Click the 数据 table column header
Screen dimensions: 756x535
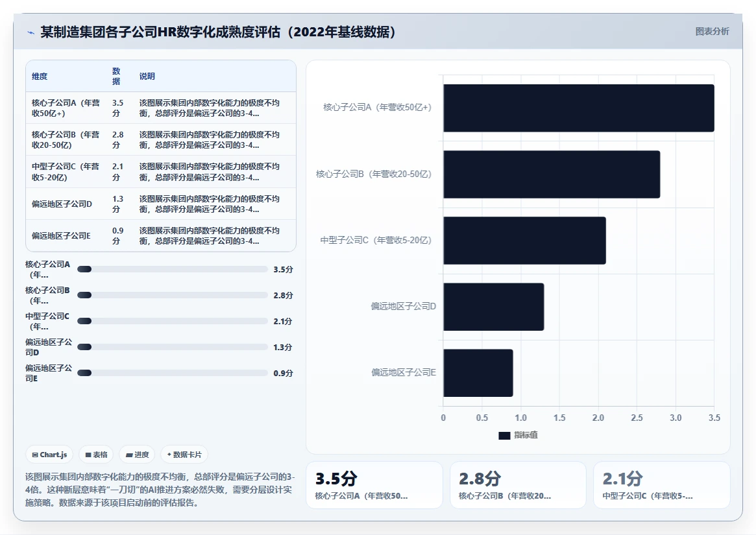(116, 76)
